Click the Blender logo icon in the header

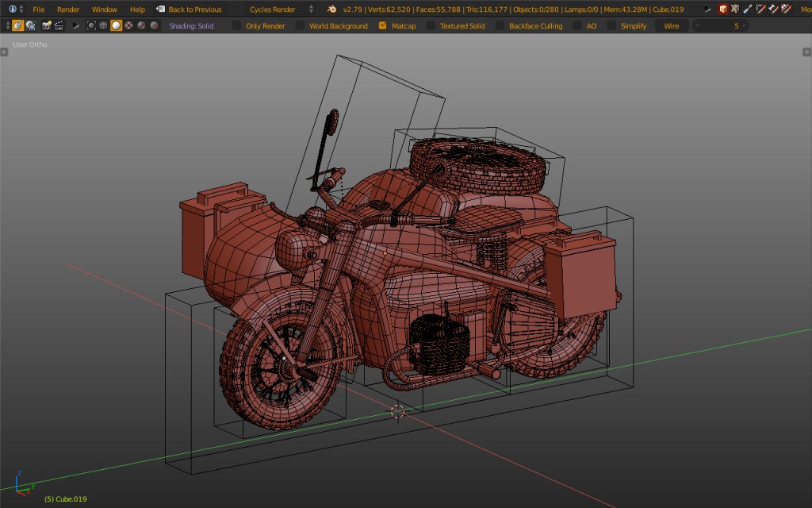click(331, 9)
